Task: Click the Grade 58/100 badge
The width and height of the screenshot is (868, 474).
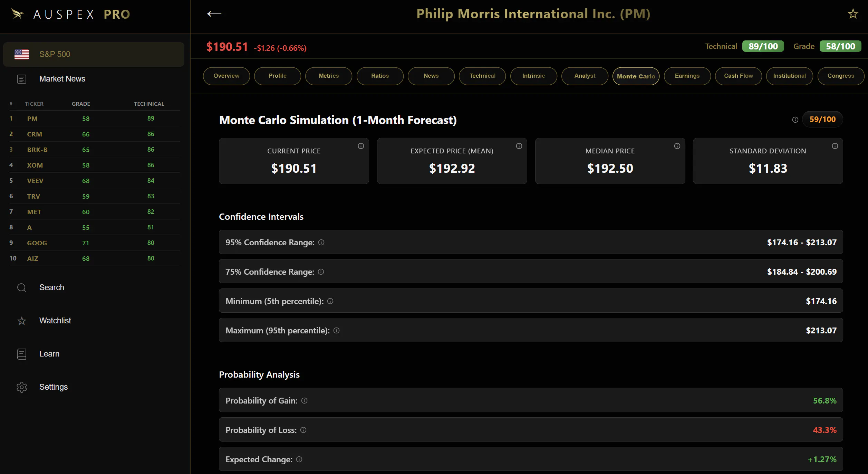Action: 840,46
